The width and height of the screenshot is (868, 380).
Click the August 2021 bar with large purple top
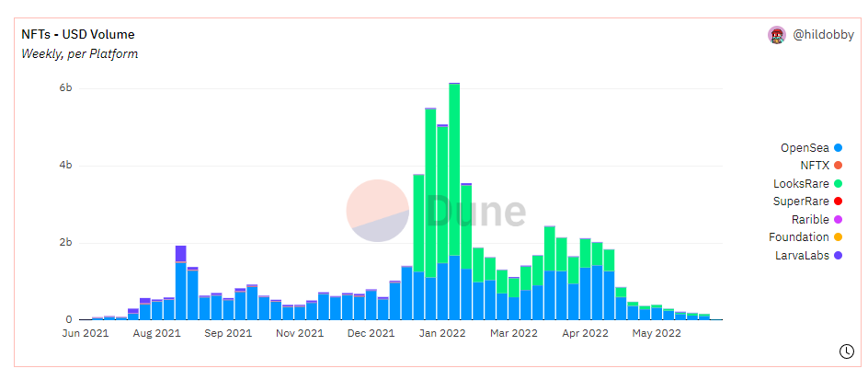(x=180, y=282)
